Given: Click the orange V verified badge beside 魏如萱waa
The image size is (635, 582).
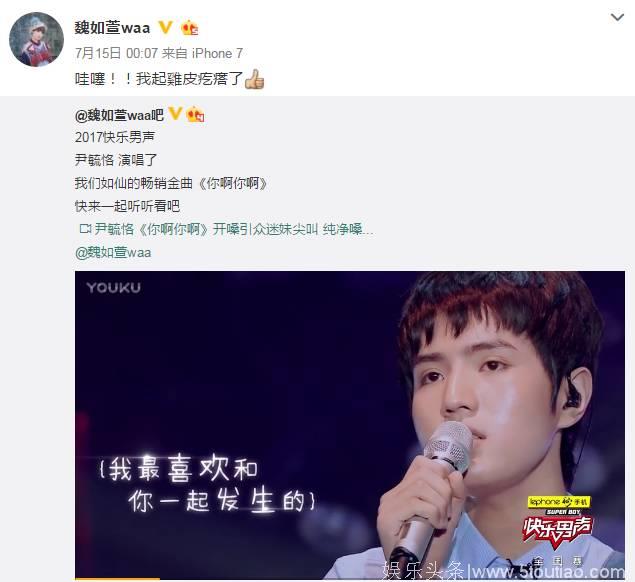Looking at the screenshot, I should [x=165, y=28].
